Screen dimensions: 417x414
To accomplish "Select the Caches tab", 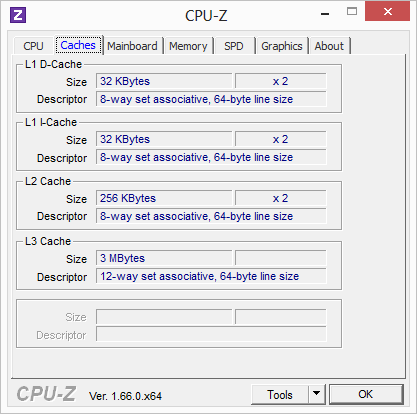I will 78,45.
